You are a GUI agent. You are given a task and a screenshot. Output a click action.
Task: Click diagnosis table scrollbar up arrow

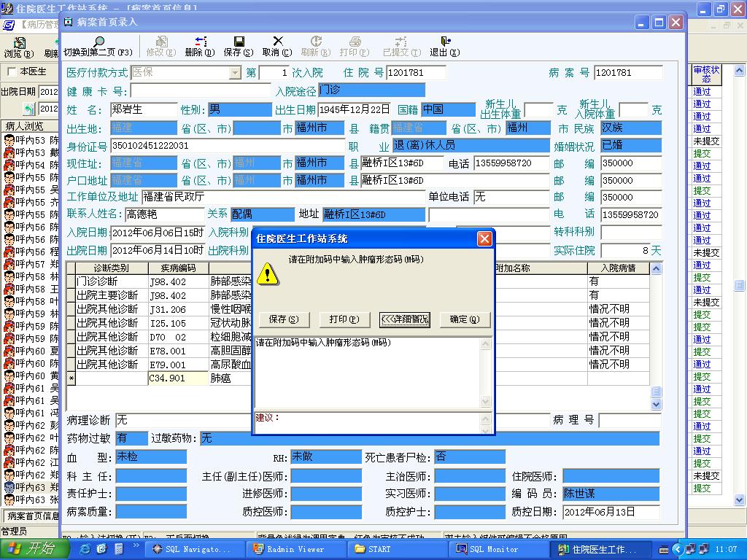coord(656,268)
